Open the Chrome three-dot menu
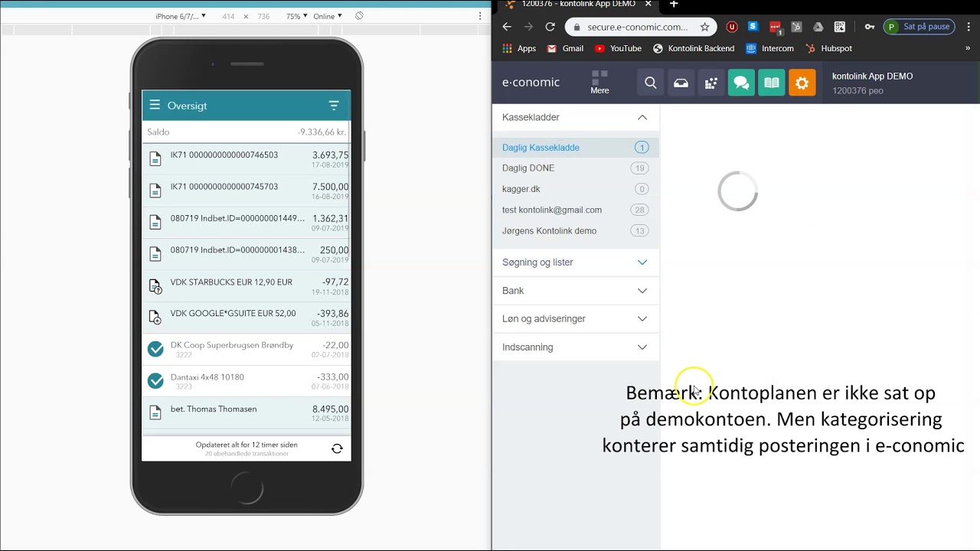Image resolution: width=980 pixels, height=551 pixels. [968, 27]
